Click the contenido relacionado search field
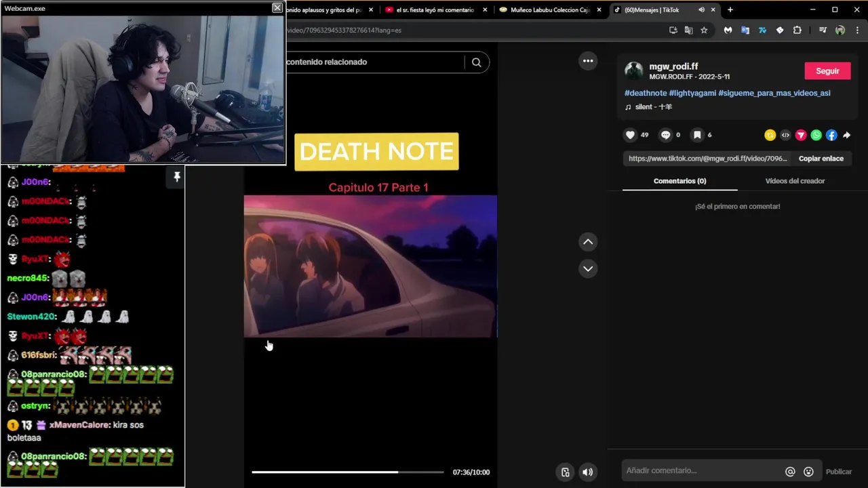Screen dimensions: 868x488 coord(374,62)
